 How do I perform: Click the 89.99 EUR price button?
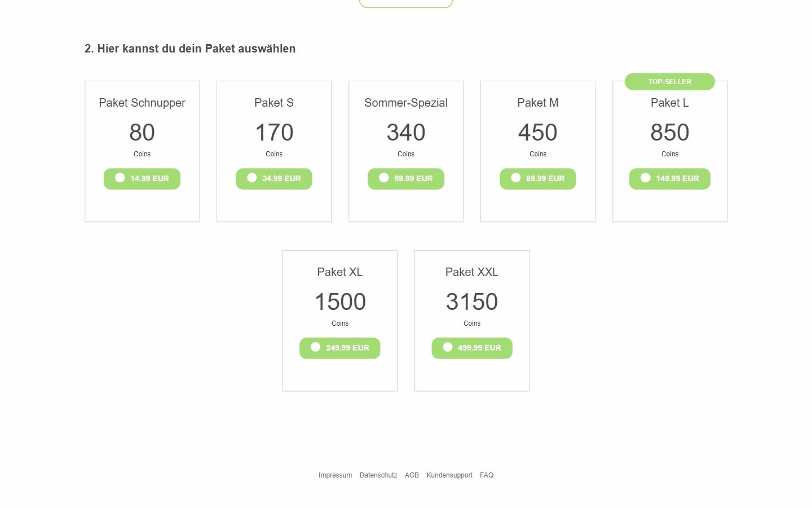[x=538, y=179]
